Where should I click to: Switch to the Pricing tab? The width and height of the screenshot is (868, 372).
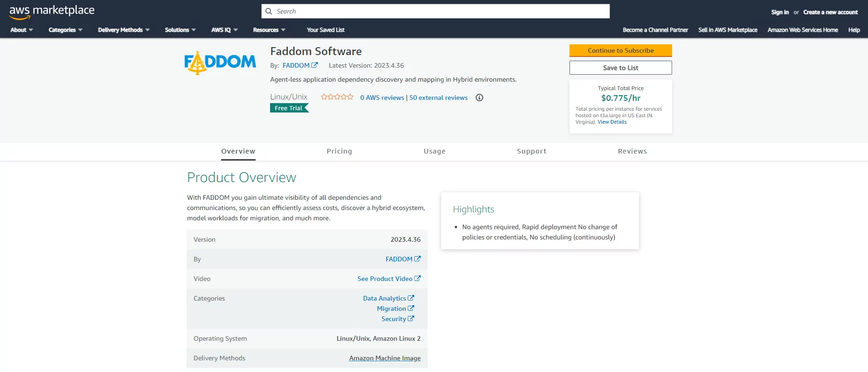(340, 151)
